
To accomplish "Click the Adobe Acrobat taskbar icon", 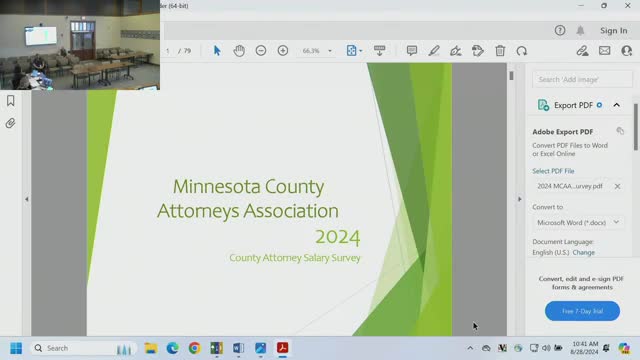I will coord(282,348).
